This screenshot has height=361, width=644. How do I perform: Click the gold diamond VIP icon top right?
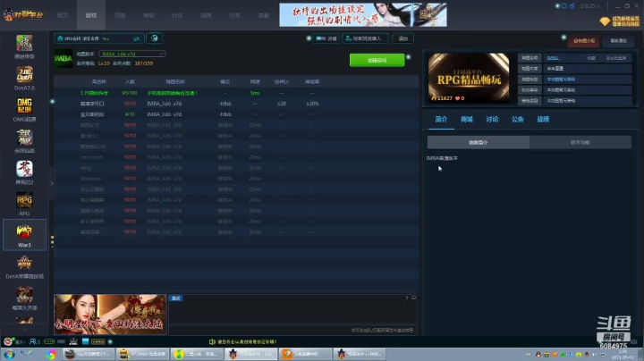pos(605,21)
